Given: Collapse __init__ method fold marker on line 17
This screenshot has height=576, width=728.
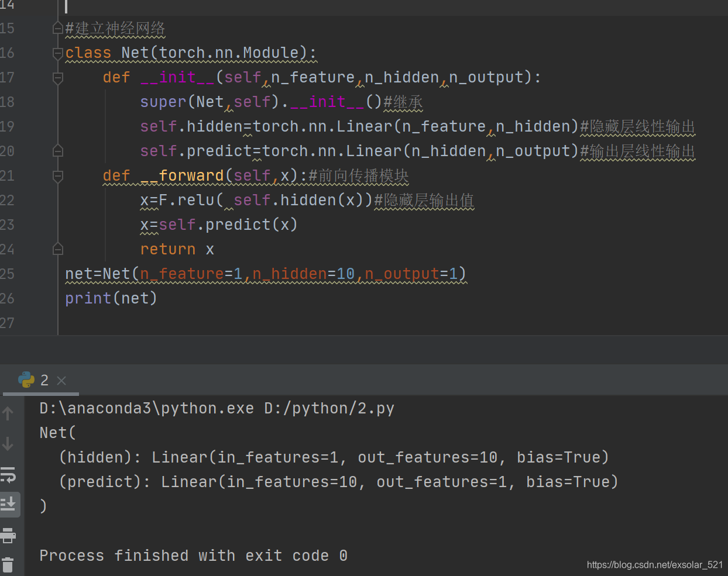Looking at the screenshot, I should coord(57,77).
